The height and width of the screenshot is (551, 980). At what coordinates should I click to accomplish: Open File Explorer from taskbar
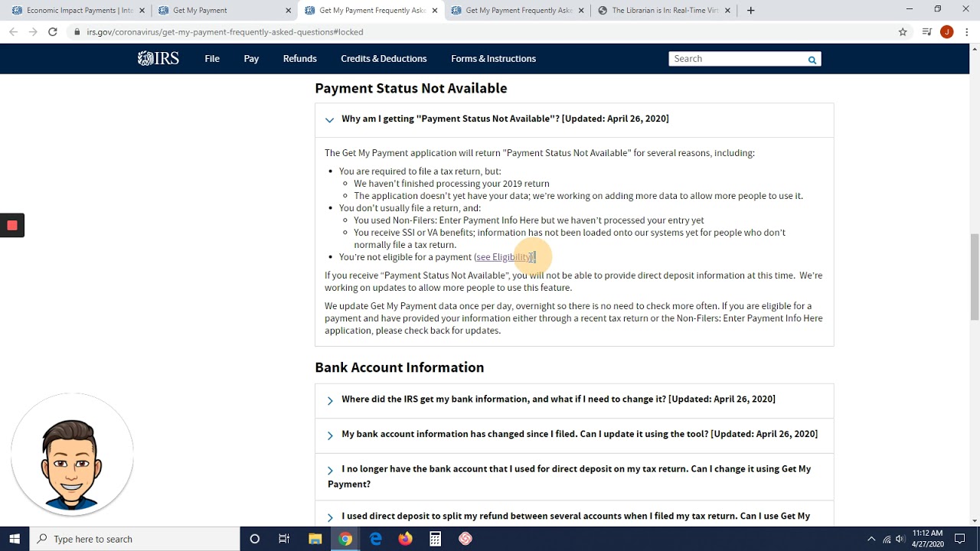point(315,539)
